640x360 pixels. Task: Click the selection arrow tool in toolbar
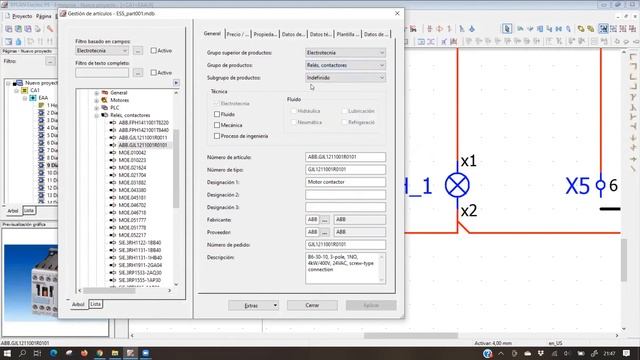click(x=507, y=29)
